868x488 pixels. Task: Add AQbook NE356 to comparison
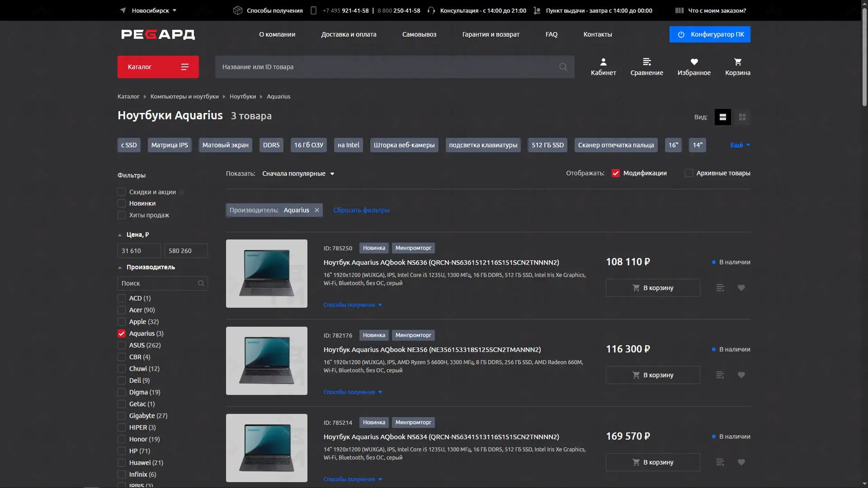point(720,375)
